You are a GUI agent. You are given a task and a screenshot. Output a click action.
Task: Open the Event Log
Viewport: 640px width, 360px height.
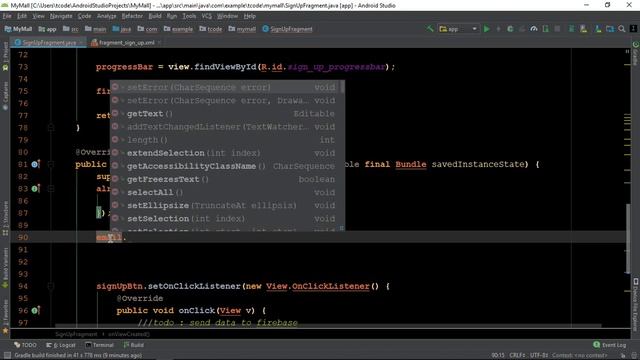click(x=610, y=345)
